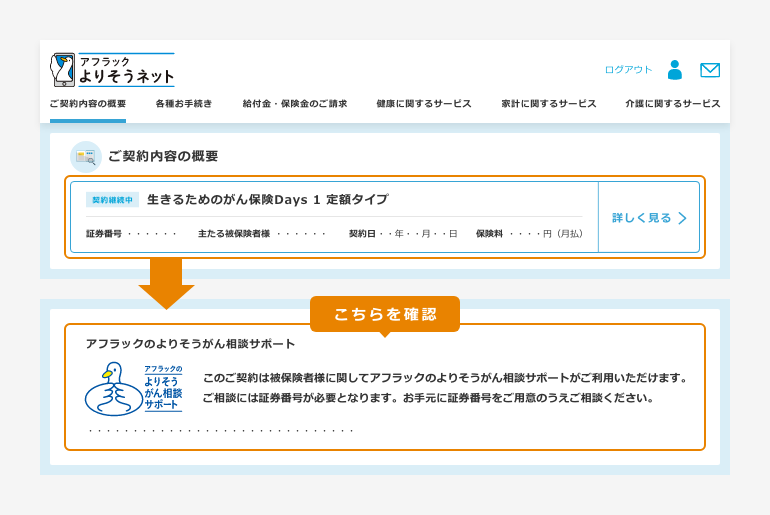
Task: Click the 証券番号 label
Action: click(104, 234)
